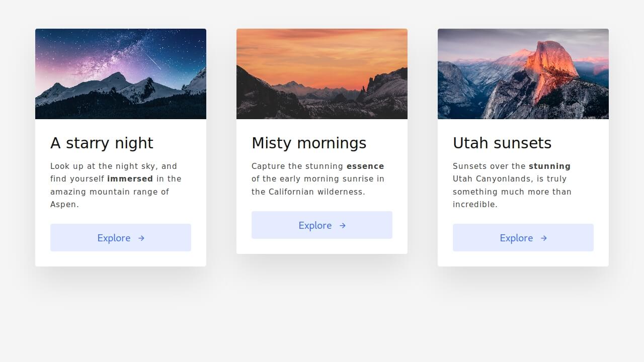
Task: Open the Half Dome sunset image
Action: point(523,74)
